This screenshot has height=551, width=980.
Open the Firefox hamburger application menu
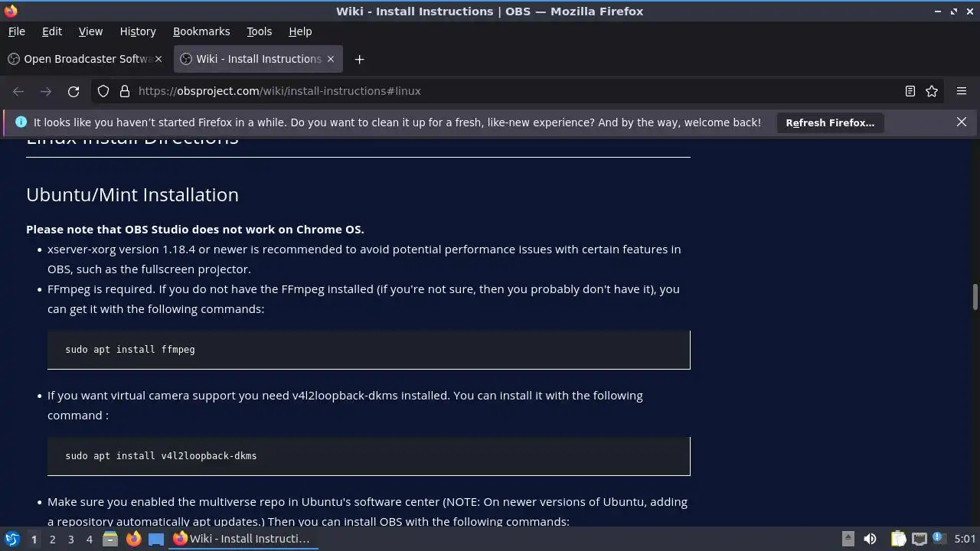pos(962,91)
